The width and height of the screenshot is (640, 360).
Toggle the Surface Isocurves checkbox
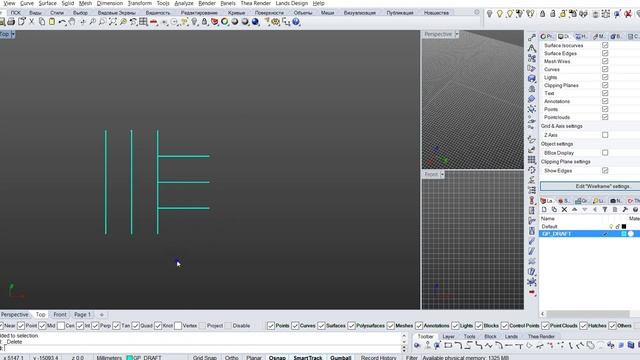[x=605, y=45]
